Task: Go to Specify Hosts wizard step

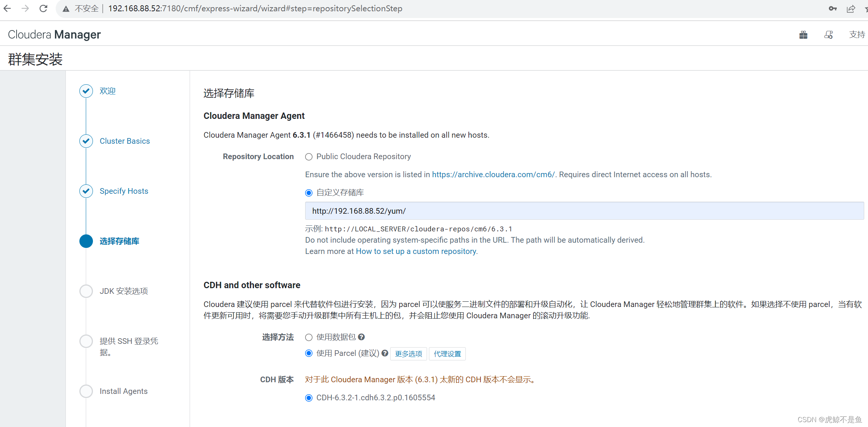Action: pos(124,191)
